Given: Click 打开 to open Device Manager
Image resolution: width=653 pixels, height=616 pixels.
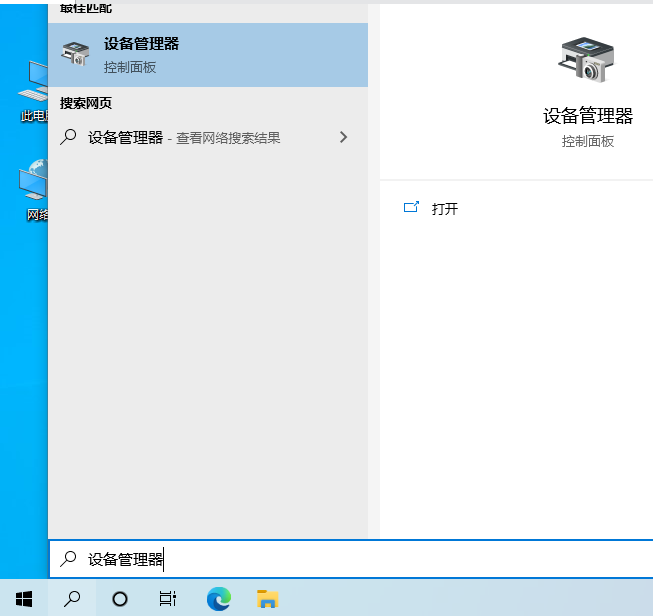Looking at the screenshot, I should point(445,208).
